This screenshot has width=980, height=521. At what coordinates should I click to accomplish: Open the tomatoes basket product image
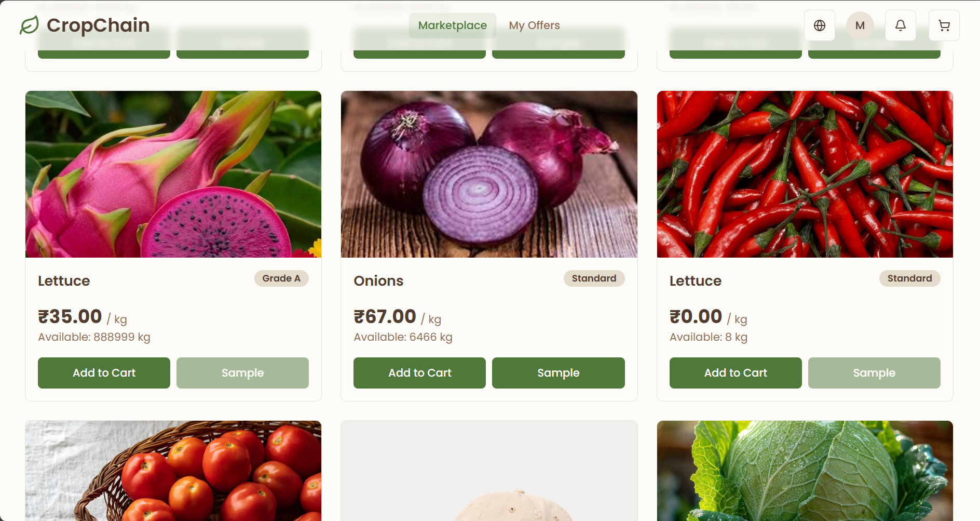point(173,471)
